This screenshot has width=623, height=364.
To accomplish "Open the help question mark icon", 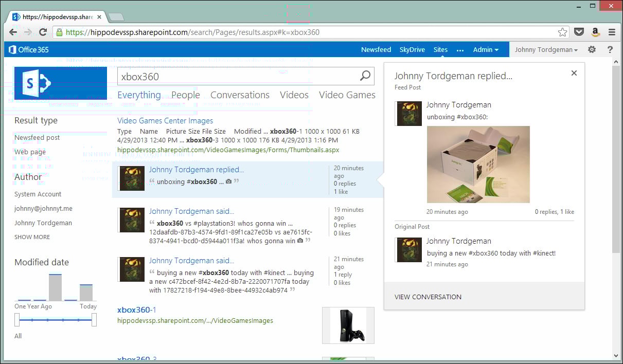I will click(610, 49).
